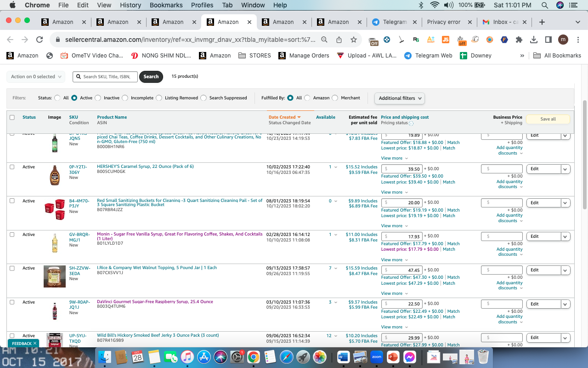Viewport: 588px width, 368px height.
Task: Open the Extensions puzzle-piece menu
Action: pyautogui.click(x=519, y=40)
